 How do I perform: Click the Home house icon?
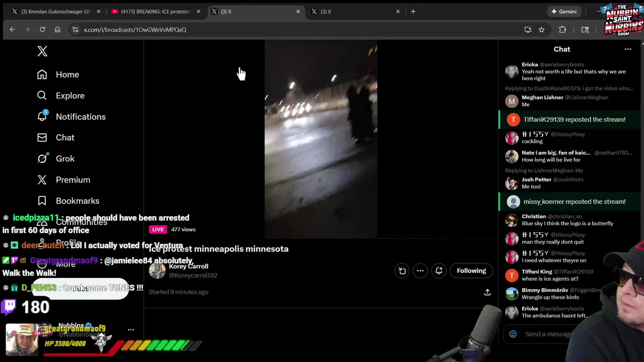(42, 74)
